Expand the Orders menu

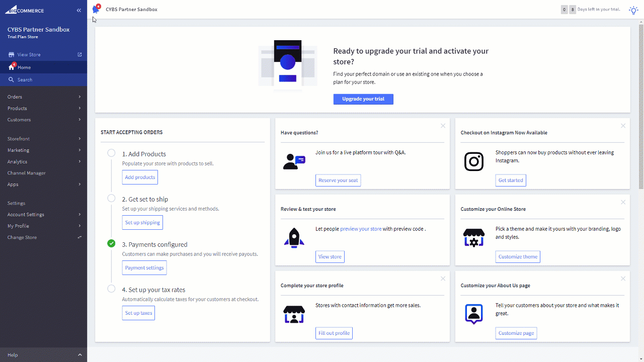click(x=43, y=97)
